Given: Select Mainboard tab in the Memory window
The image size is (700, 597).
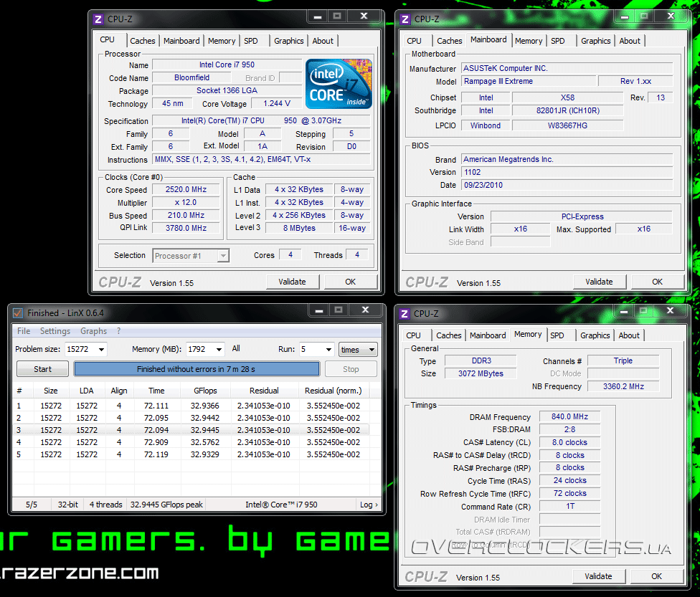Looking at the screenshot, I should click(x=488, y=335).
